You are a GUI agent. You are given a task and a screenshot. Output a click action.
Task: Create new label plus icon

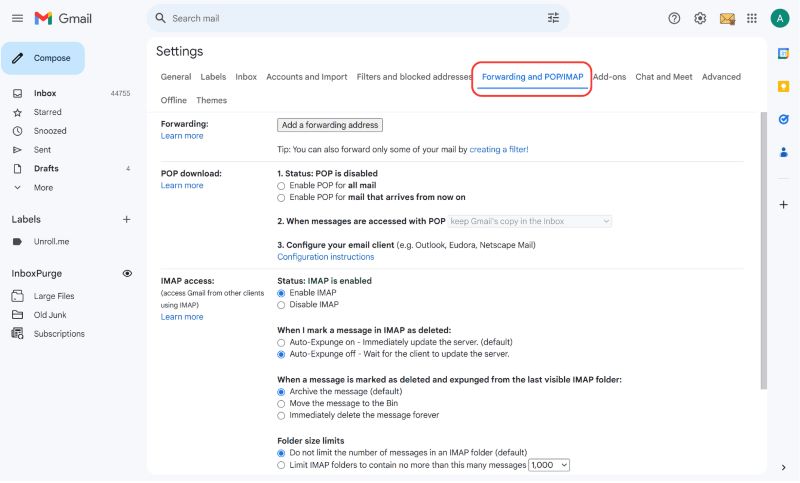point(127,219)
